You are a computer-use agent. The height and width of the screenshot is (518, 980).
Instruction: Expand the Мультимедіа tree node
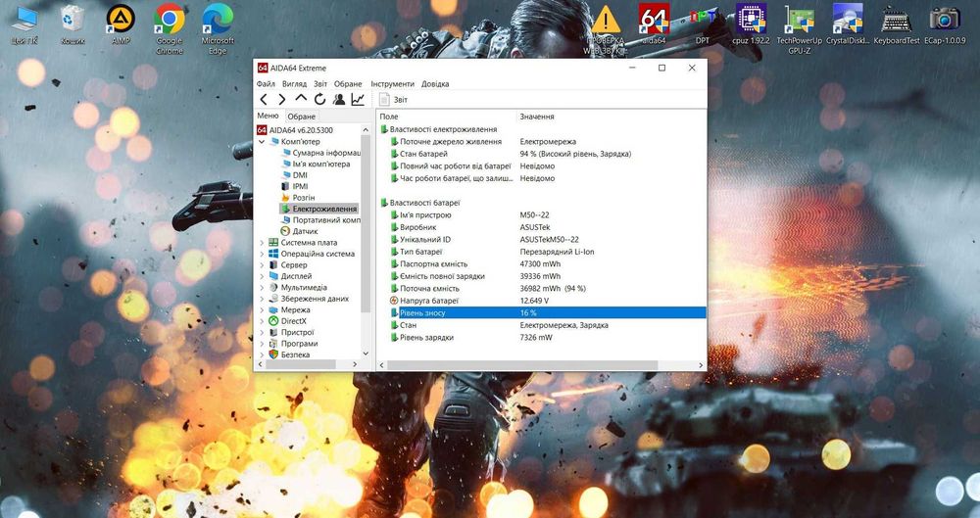tap(262, 288)
